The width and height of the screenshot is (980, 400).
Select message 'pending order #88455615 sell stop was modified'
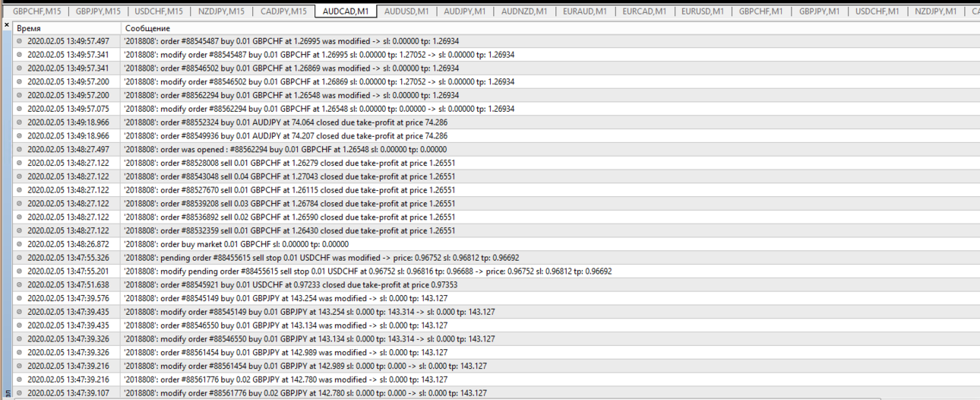(x=321, y=258)
